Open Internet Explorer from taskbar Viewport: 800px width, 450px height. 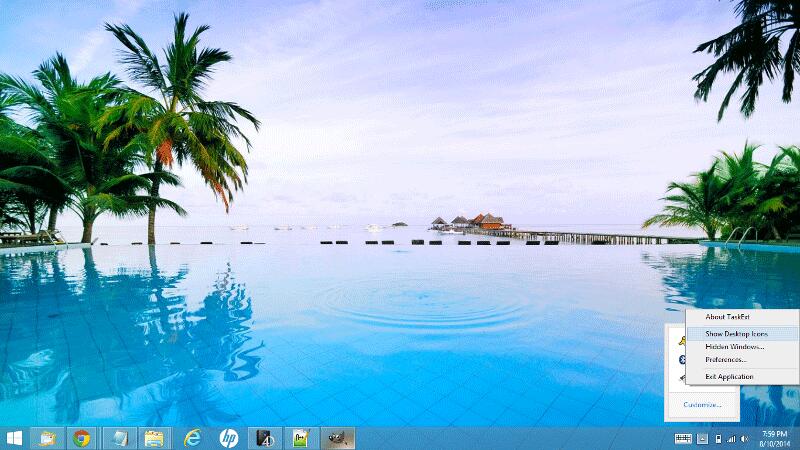pos(192,438)
